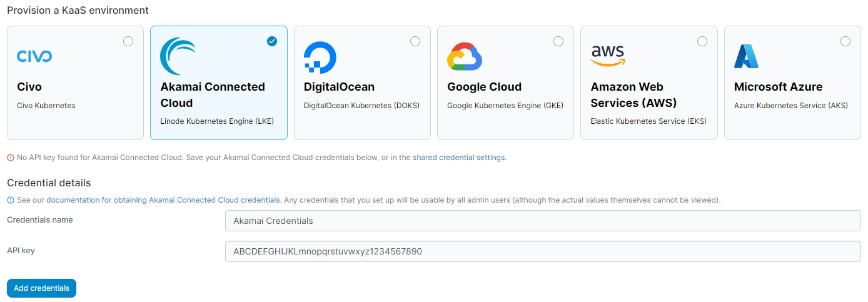This screenshot has height=302, width=868.
Task: Click the Credentials name input field
Action: tap(542, 221)
